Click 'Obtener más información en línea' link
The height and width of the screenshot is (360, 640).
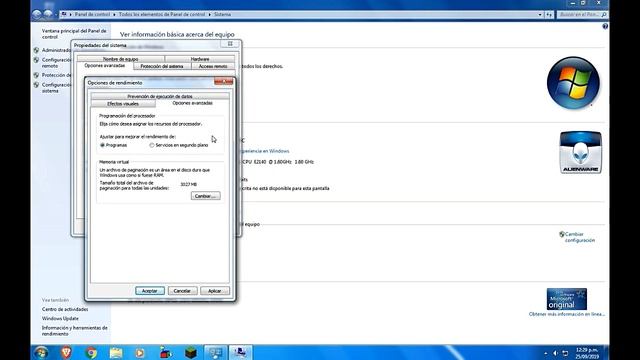[x=567, y=314]
